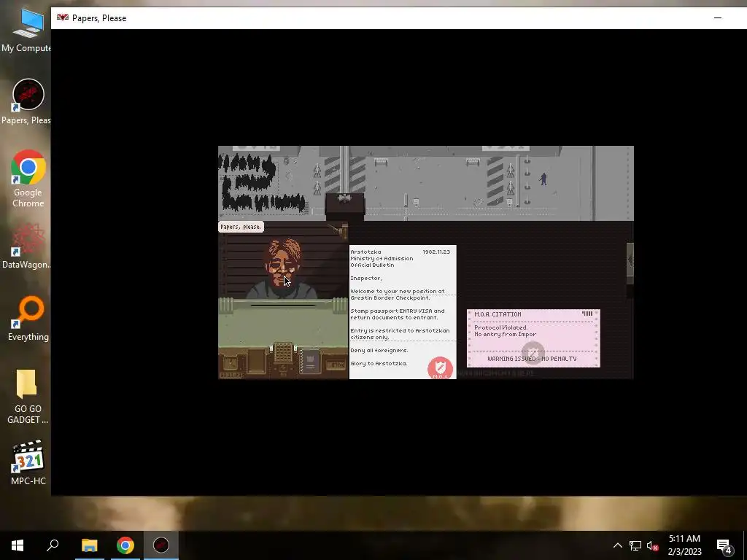Select the Ministry of Admission official bulletin
The image size is (747, 560).
click(403, 312)
